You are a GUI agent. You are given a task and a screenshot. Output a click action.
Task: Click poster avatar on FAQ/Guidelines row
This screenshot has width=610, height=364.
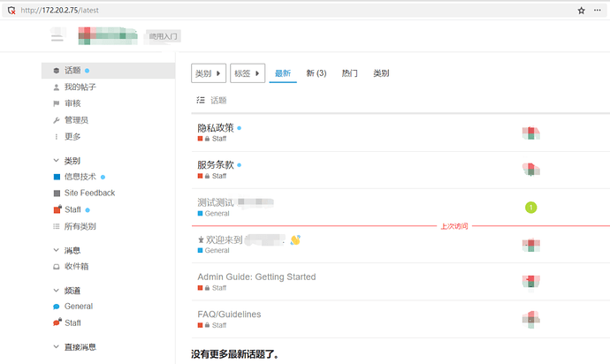[531, 319]
